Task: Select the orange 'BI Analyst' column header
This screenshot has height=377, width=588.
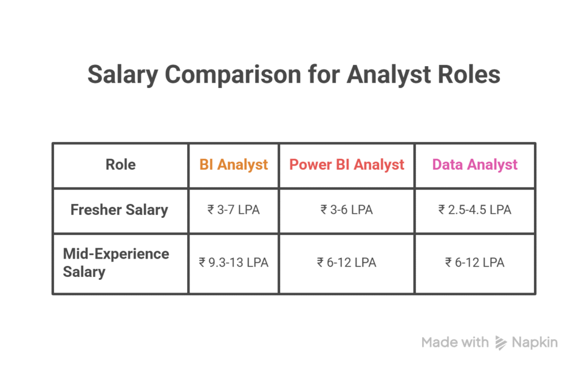Action: click(234, 165)
